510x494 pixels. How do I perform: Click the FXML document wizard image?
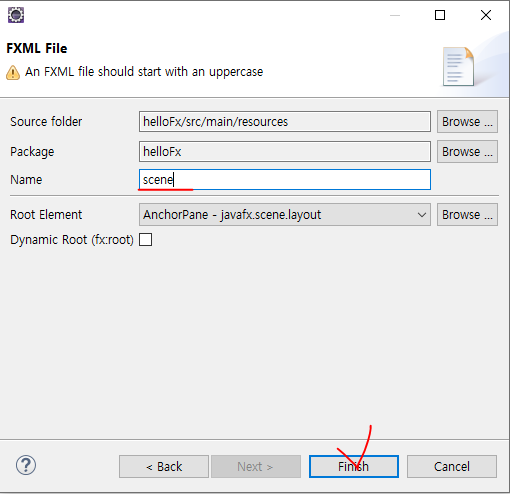click(458, 66)
